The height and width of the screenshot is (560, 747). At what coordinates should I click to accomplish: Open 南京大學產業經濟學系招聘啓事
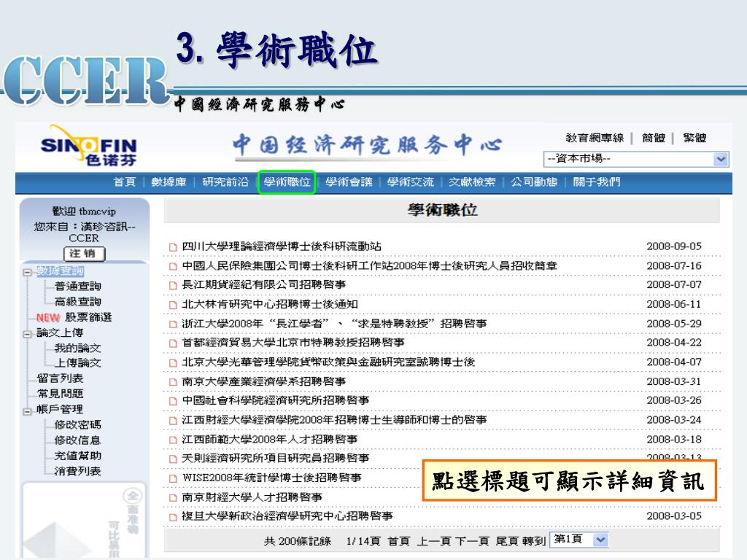(264, 381)
